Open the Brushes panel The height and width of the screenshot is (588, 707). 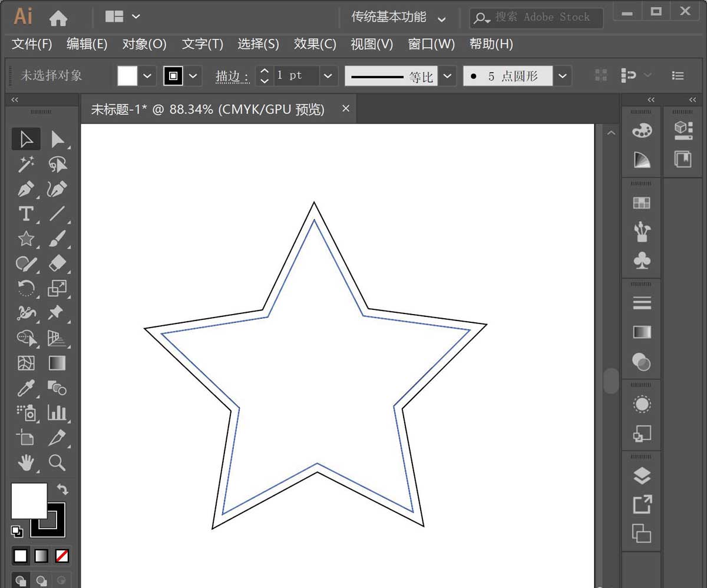(642, 232)
